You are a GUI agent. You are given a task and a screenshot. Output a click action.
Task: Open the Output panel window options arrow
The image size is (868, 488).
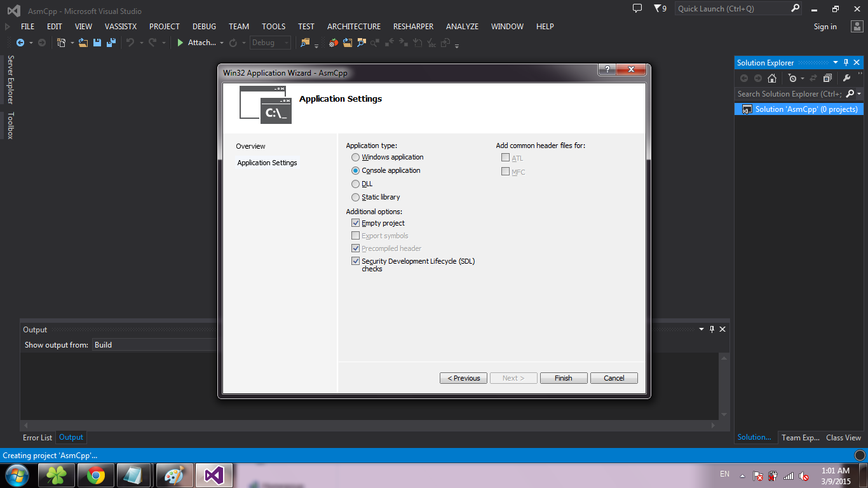pos(702,329)
